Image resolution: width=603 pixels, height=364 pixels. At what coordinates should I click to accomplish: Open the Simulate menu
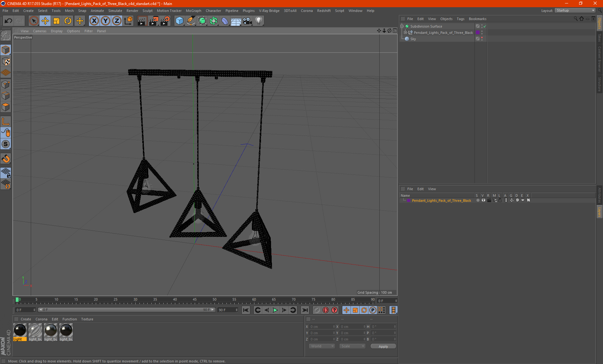115,11
